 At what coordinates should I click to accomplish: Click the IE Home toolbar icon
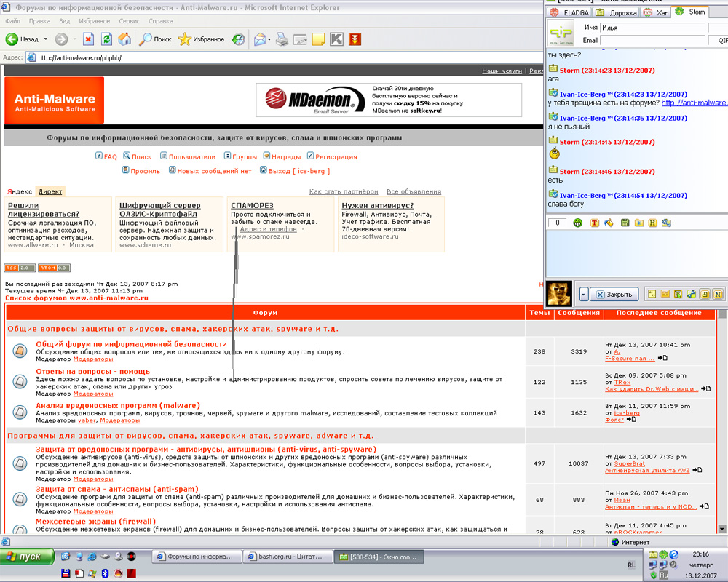pyautogui.click(x=124, y=39)
